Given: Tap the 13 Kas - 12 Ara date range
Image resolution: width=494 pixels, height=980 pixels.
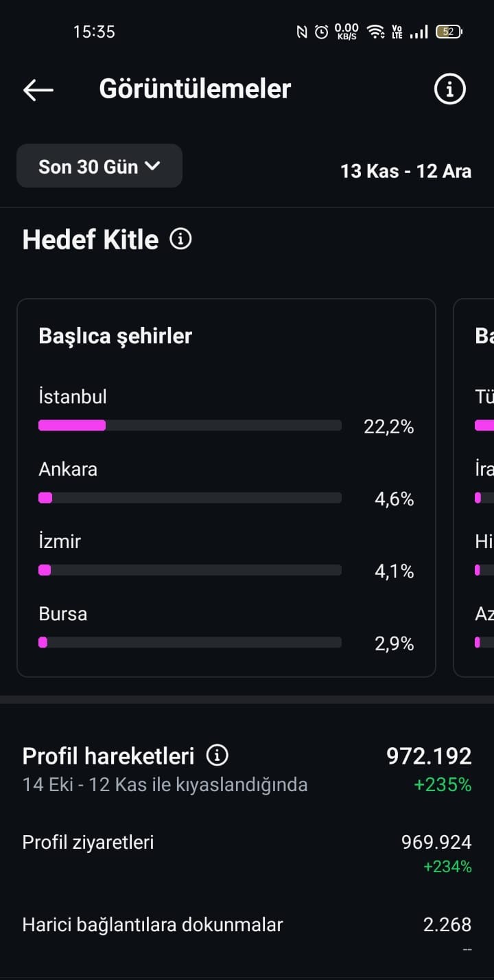Looking at the screenshot, I should click(406, 171).
